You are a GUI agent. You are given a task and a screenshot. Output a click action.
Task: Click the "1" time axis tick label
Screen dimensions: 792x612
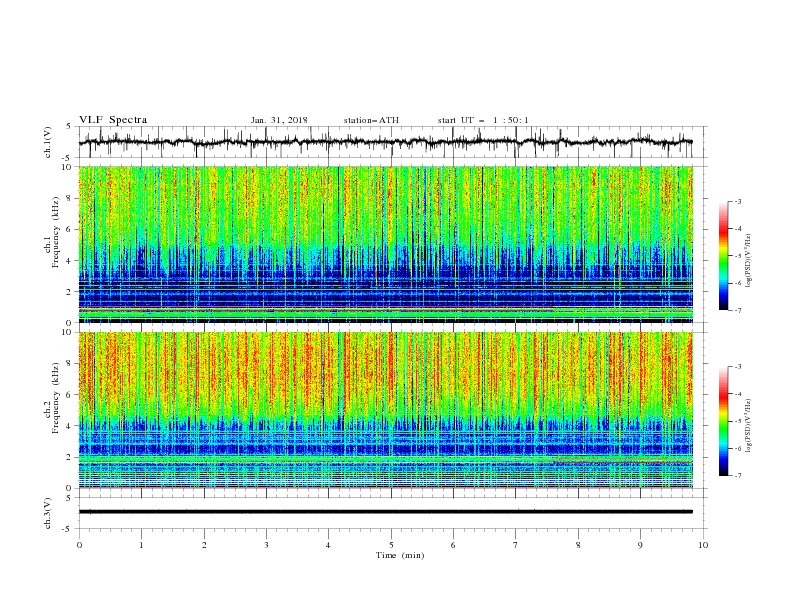click(141, 545)
